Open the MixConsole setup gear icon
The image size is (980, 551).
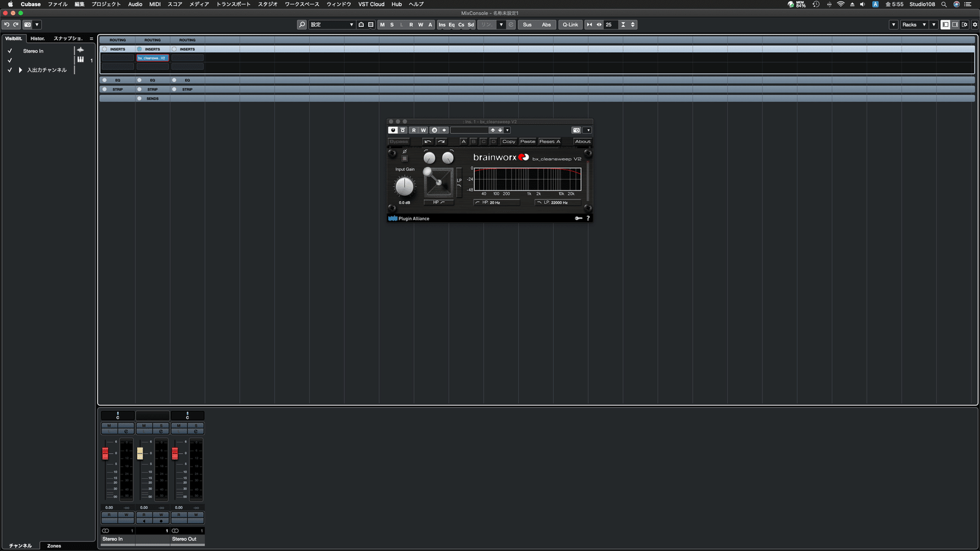point(975,24)
